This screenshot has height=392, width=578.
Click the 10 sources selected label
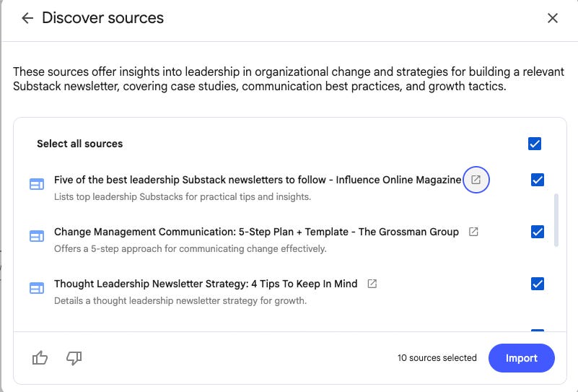[x=437, y=358]
